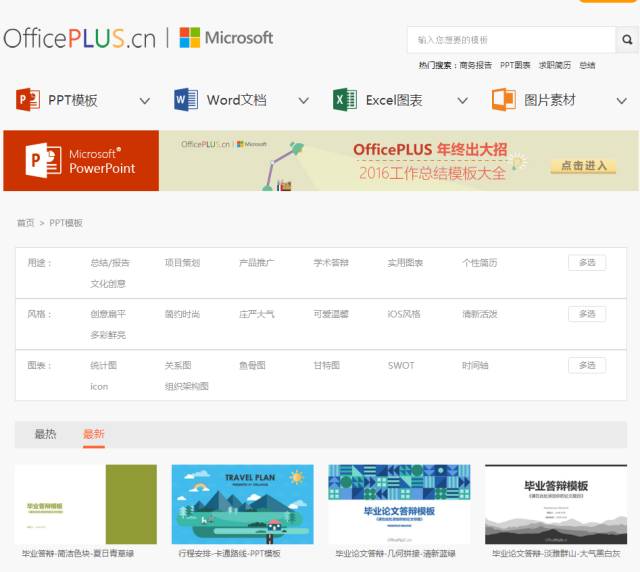This screenshot has height=572, width=640.
Task: Click the Microsoft PowerPoint banner logo
Action: click(x=81, y=160)
